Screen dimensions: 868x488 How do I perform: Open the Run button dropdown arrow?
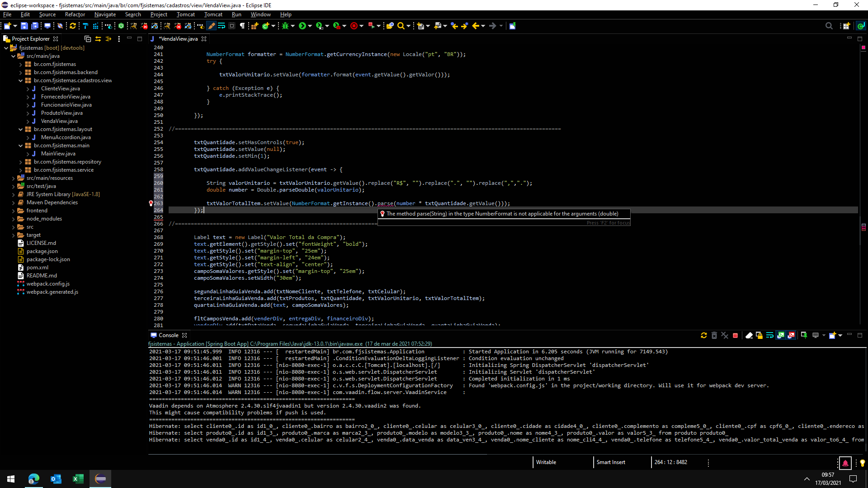coord(310,26)
